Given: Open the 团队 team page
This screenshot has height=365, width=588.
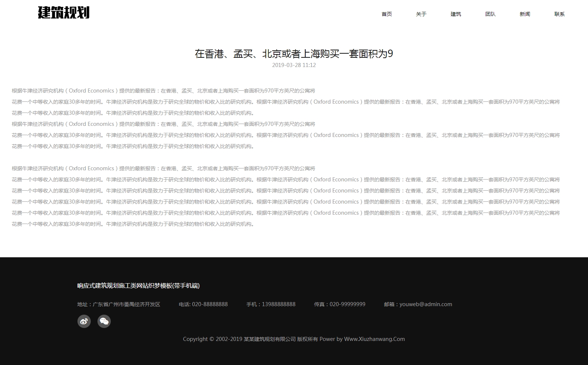Looking at the screenshot, I should tap(490, 14).
